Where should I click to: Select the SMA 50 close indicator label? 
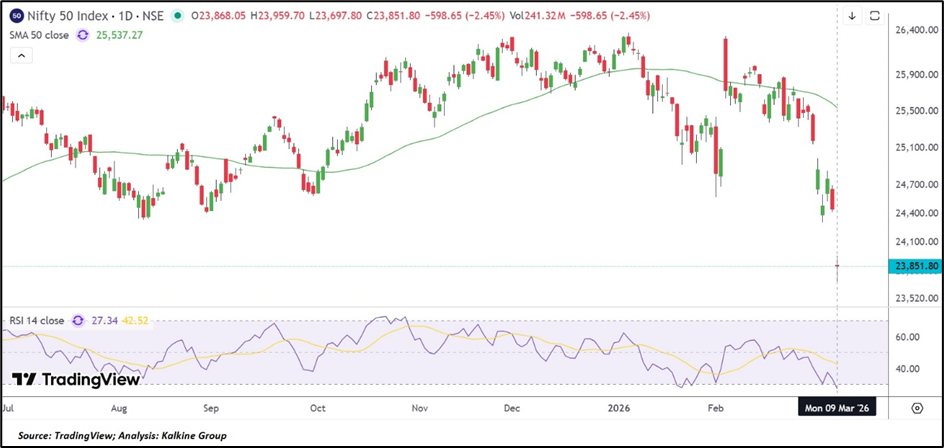tap(38, 34)
